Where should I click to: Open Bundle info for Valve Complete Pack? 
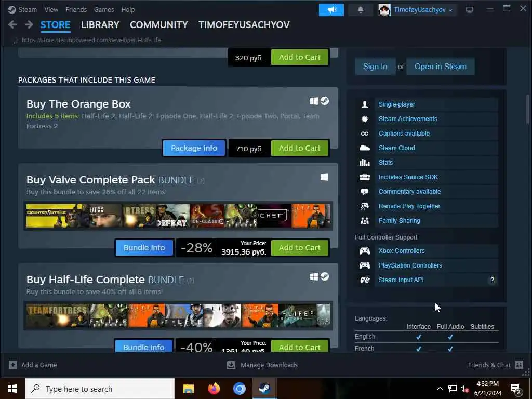point(144,248)
